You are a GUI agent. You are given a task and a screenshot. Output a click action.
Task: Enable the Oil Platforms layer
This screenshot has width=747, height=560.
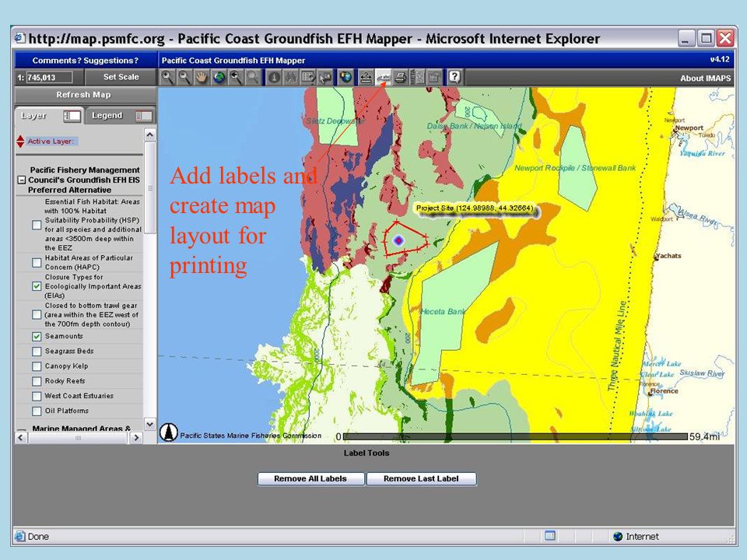click(x=37, y=411)
